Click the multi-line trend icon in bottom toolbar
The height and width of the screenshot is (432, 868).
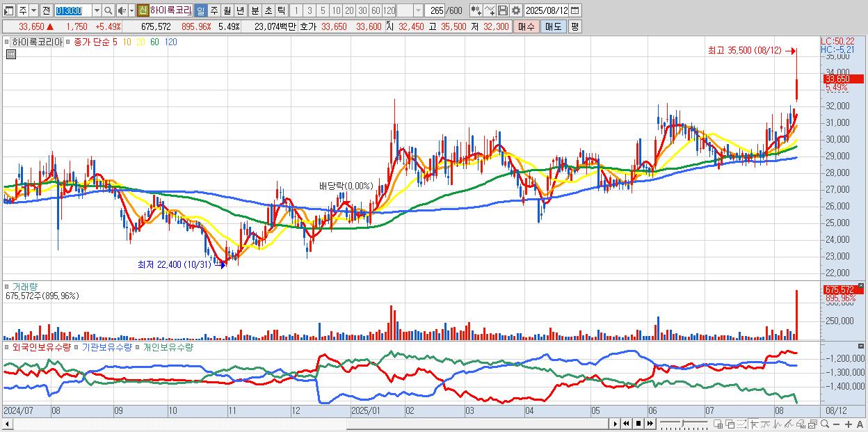(789, 424)
